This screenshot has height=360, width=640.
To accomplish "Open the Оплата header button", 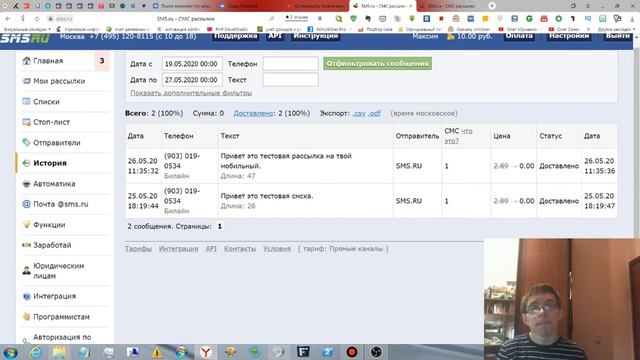I will tap(519, 36).
